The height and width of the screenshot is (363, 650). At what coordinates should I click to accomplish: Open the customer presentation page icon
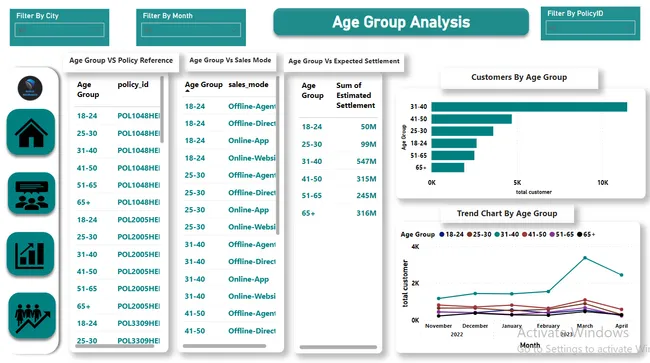[x=31, y=194]
